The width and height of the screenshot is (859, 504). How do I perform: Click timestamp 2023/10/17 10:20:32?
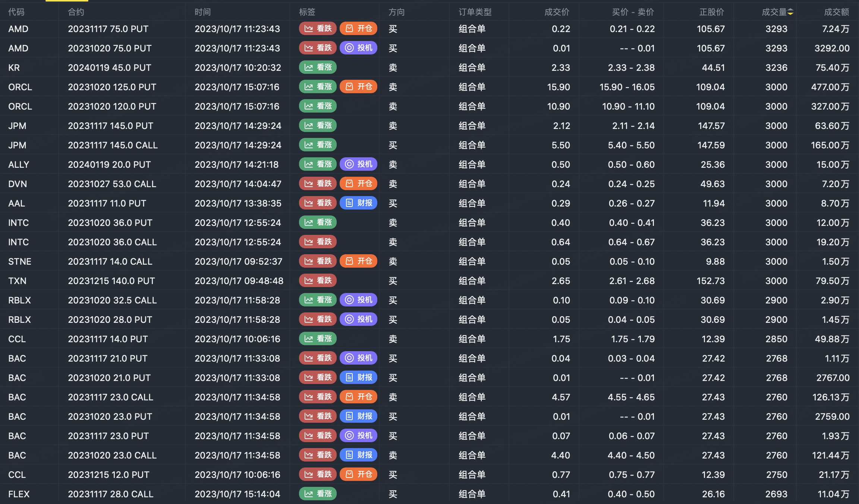[x=238, y=67]
